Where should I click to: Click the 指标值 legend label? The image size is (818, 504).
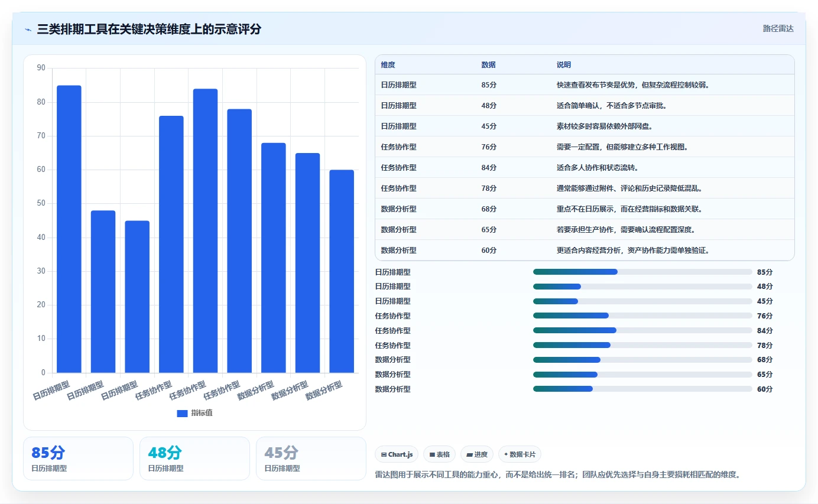point(202,413)
